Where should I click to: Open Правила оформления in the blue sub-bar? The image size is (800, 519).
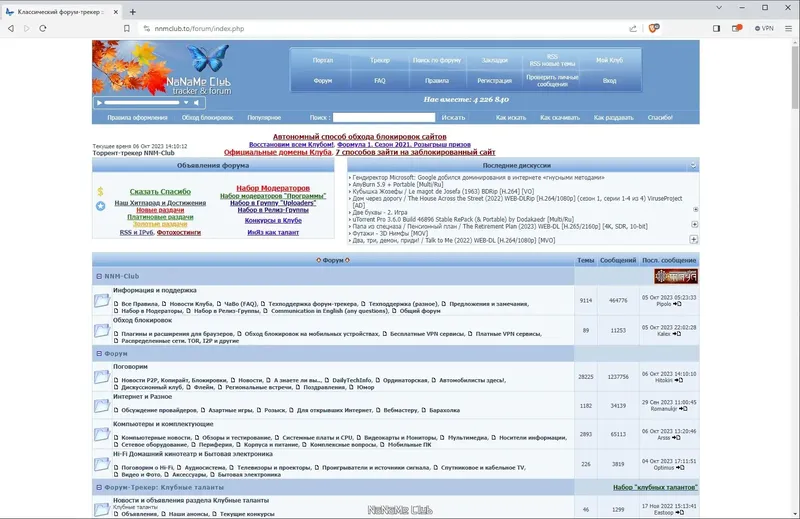(137, 117)
